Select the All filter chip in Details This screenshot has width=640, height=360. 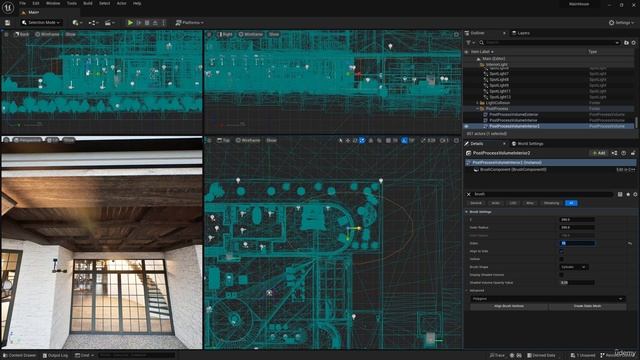[571, 203]
